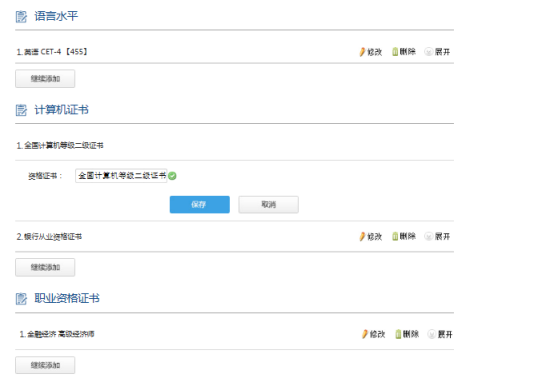Edit the CET-4 language entry

pyautogui.click(x=371, y=52)
